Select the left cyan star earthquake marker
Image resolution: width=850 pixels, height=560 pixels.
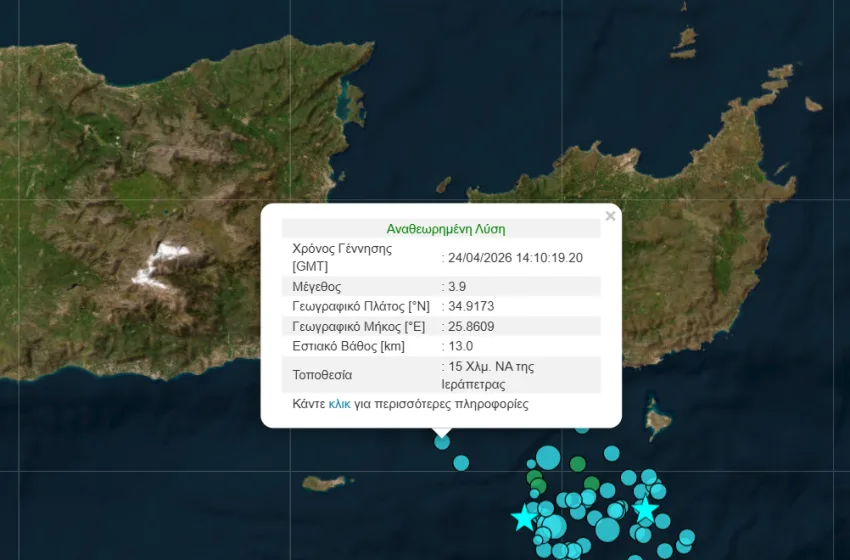coord(524,518)
